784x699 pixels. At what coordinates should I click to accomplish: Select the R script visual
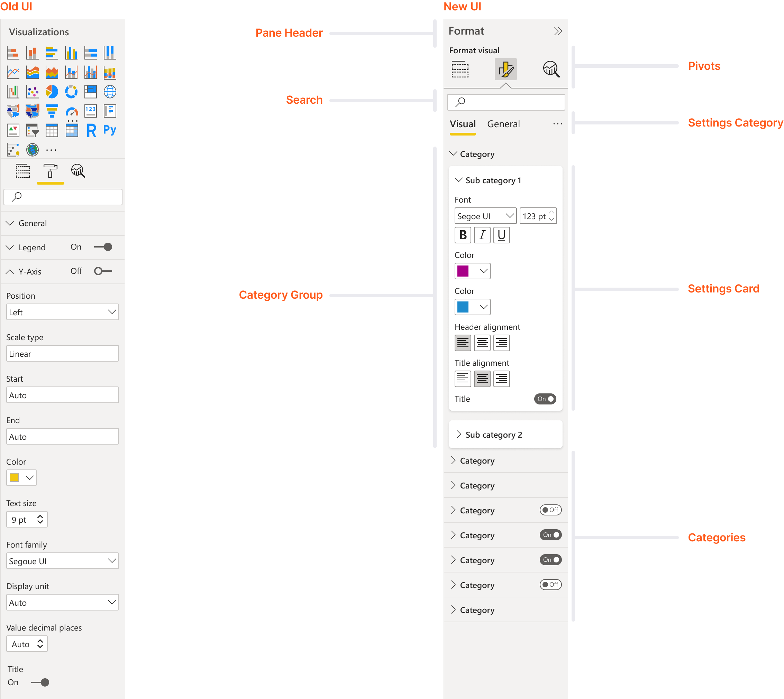[x=91, y=131]
